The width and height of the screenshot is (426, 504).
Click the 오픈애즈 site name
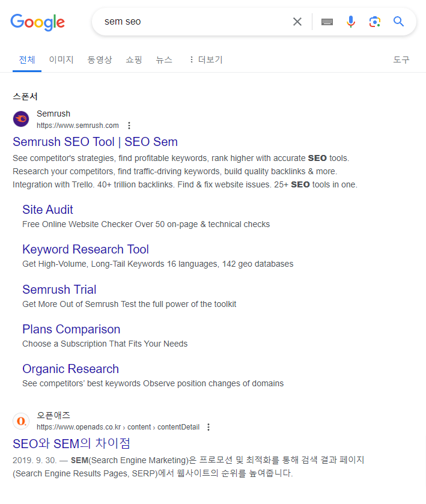coord(53,415)
